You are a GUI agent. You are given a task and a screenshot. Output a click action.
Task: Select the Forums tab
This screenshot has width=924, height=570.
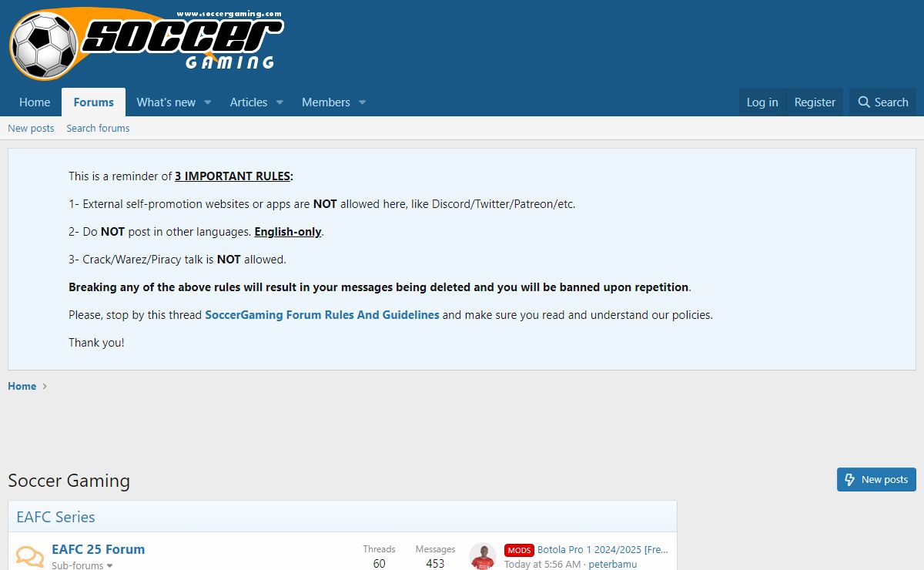[94, 102]
